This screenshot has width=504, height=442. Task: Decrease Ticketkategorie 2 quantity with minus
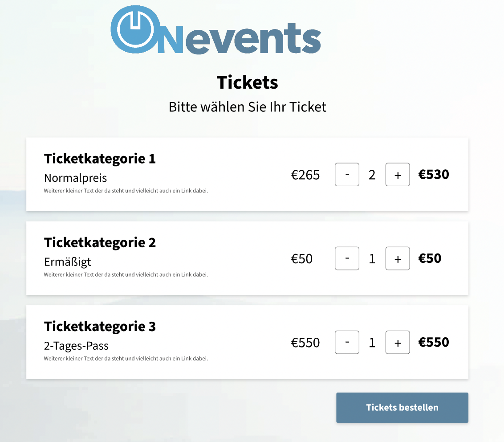(347, 258)
